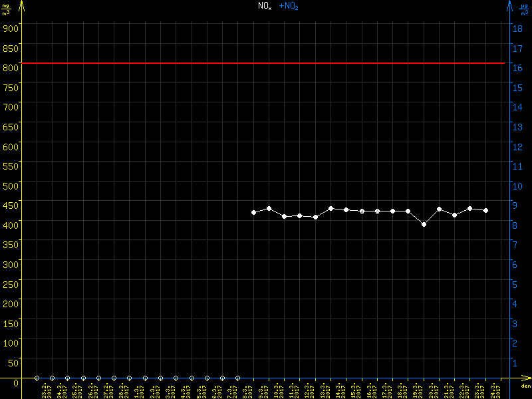Select the last zero-value marker on the x-axis
This screenshot has width=532, height=399.
pos(237,378)
